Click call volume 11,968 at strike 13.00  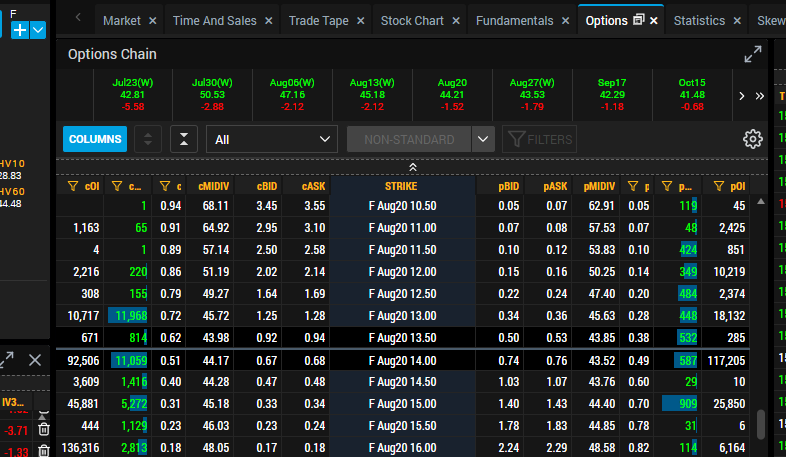[128, 316]
